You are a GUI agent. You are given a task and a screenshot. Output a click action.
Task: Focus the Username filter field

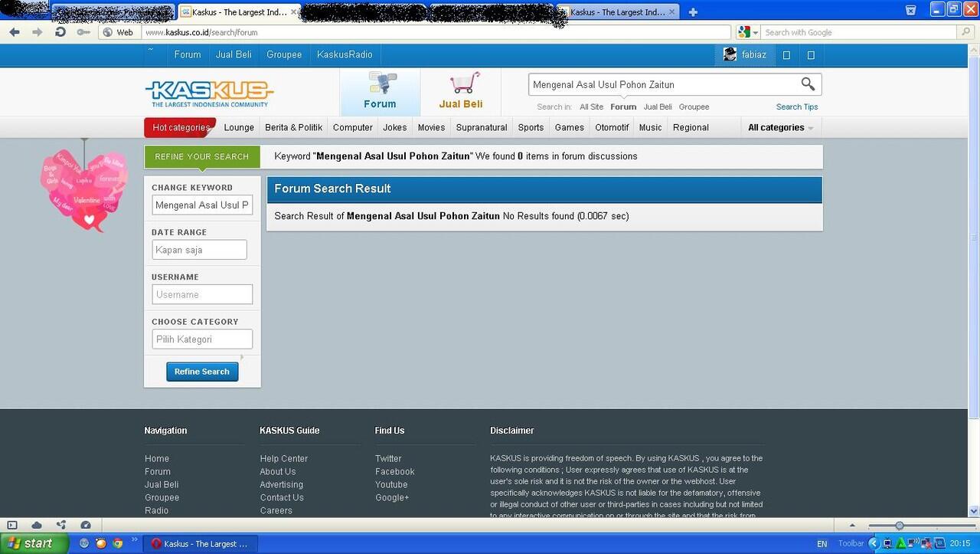tap(202, 294)
